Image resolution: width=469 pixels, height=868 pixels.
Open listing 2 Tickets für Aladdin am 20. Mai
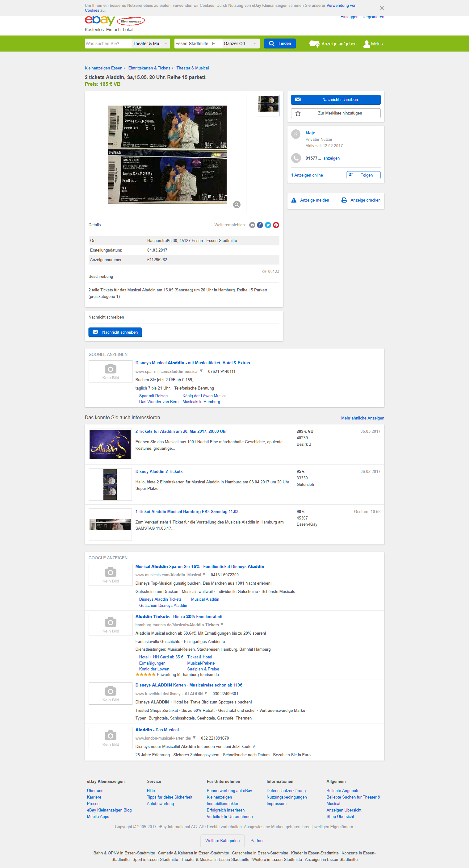pos(181,431)
